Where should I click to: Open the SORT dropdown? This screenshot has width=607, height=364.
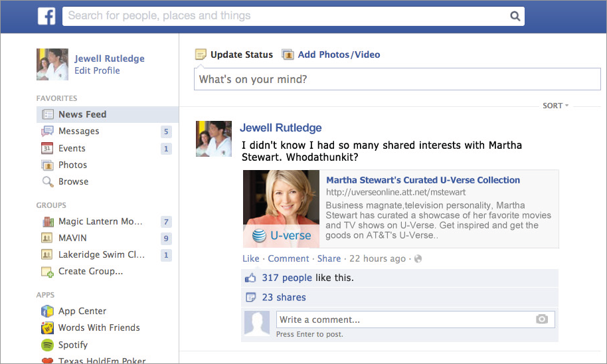point(555,106)
